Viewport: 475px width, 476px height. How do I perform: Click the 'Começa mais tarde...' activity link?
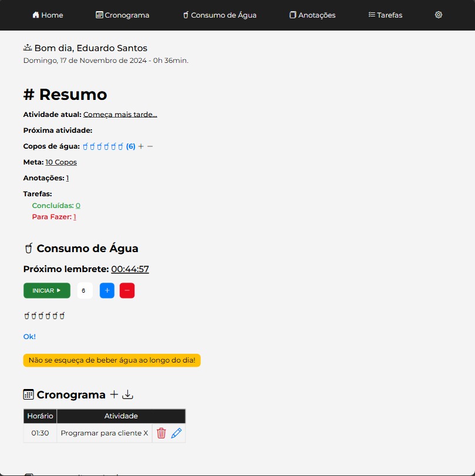(120, 115)
